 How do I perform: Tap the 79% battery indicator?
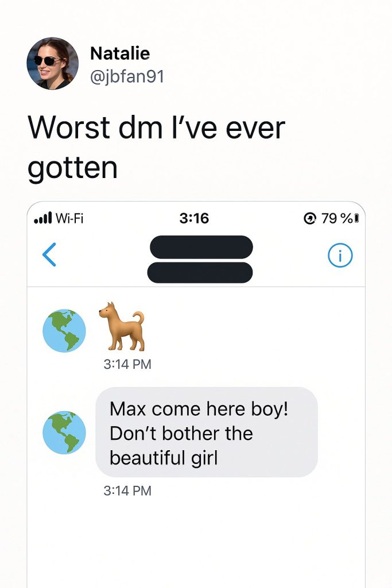point(340,218)
